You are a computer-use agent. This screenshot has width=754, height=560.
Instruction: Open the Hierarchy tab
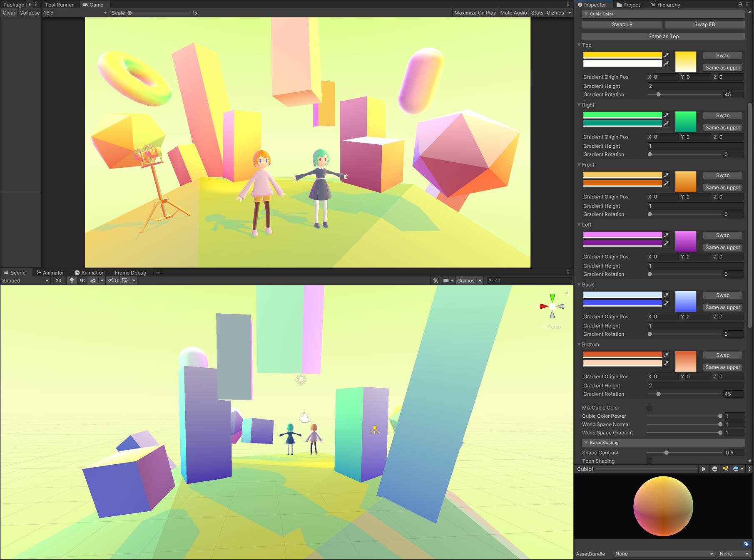click(x=665, y=5)
